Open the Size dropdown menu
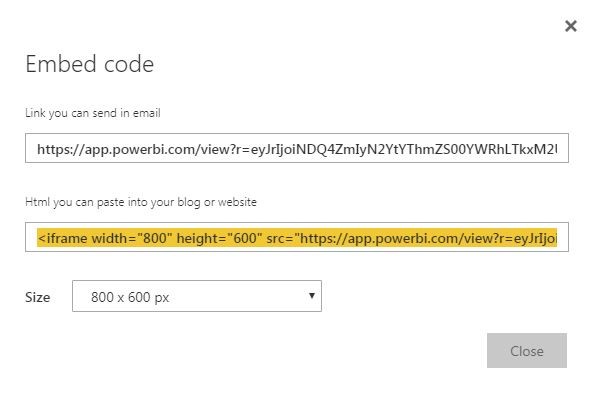The width and height of the screenshot is (596, 399). coord(197,296)
